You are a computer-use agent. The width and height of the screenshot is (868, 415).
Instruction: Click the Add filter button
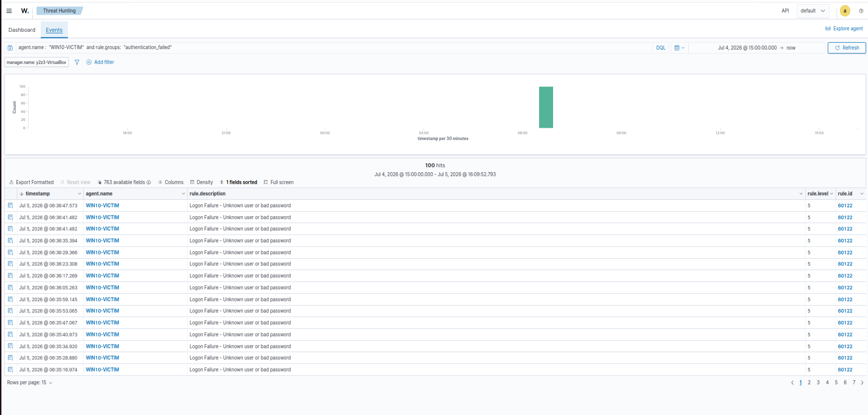tap(100, 62)
